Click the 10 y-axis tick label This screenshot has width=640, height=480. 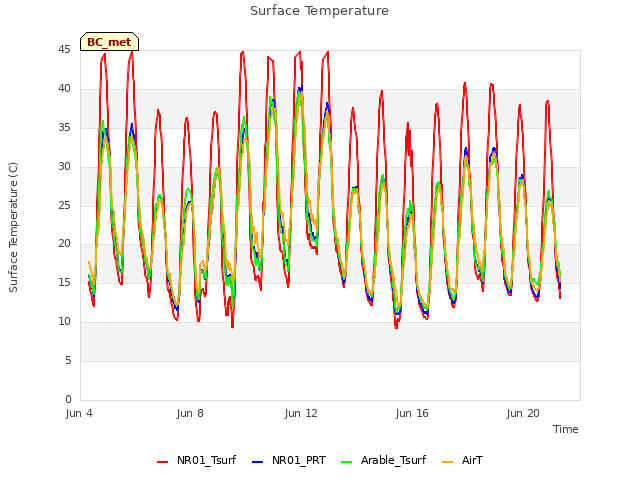tap(64, 322)
